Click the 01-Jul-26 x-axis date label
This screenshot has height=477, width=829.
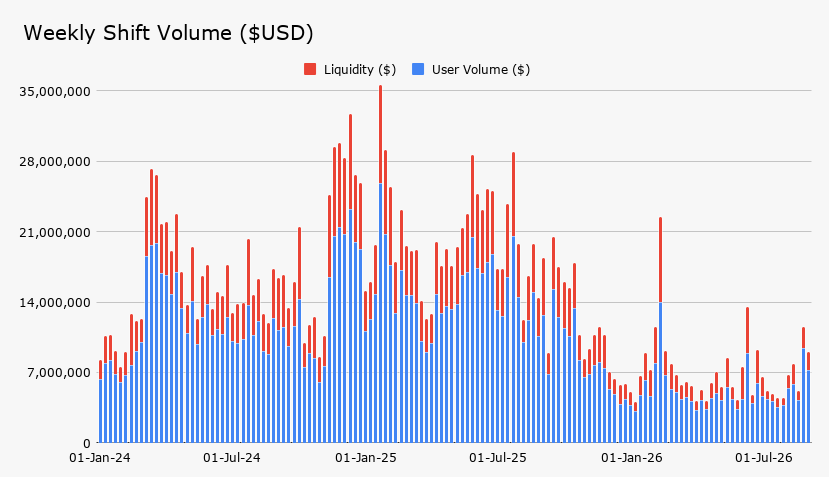tap(764, 457)
